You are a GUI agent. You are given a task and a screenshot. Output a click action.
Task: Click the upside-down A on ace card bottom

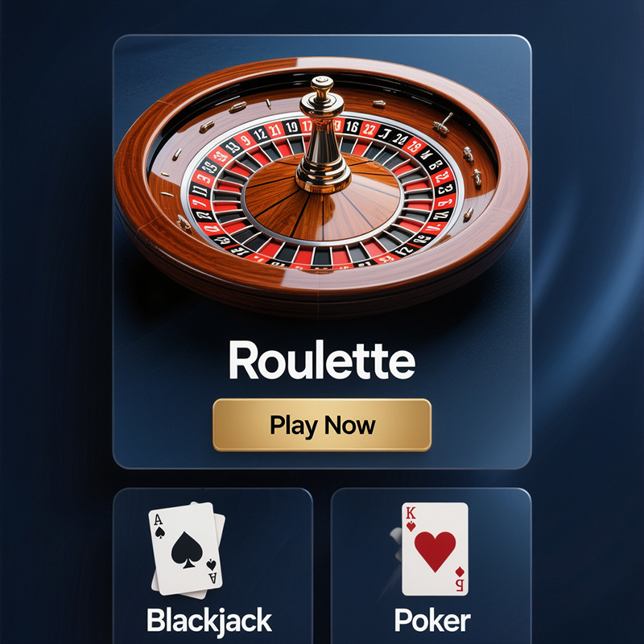coord(213,578)
